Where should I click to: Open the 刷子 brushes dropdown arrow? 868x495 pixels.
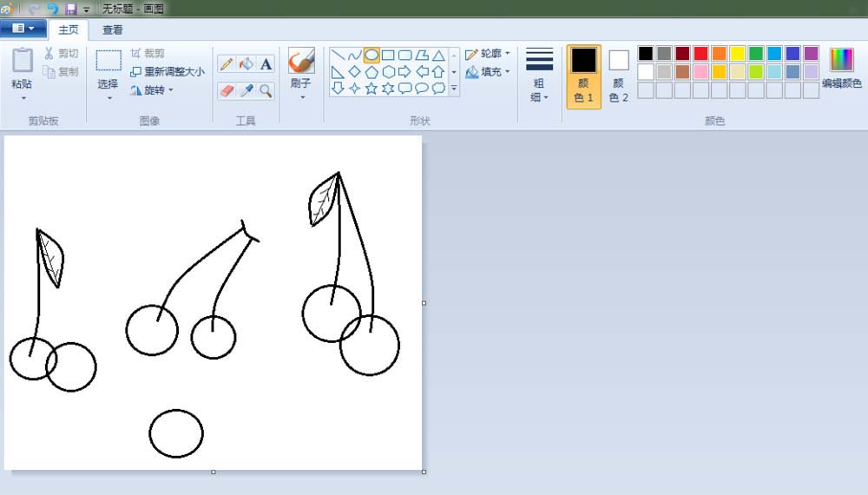click(302, 98)
